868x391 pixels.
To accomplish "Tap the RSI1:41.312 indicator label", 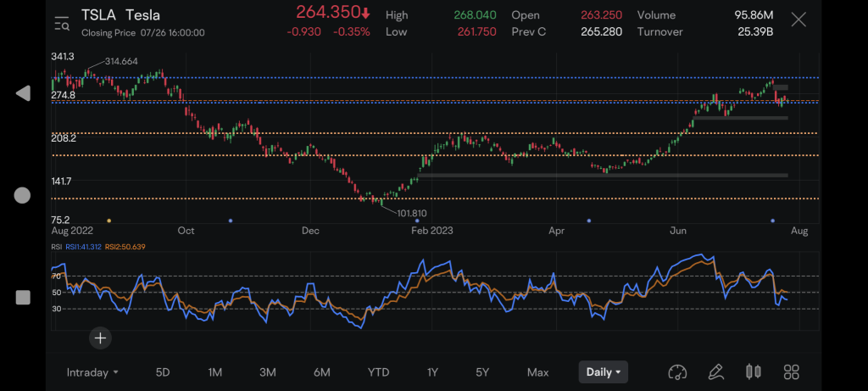I will tap(84, 247).
